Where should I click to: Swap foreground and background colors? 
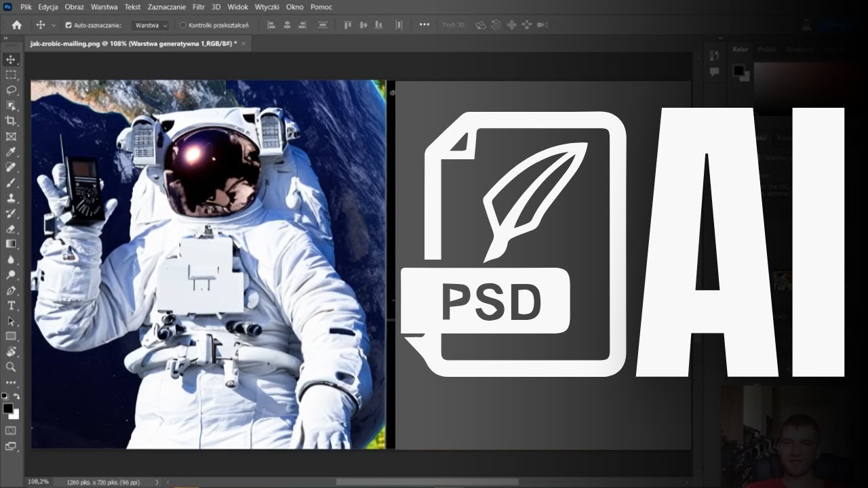(x=17, y=396)
